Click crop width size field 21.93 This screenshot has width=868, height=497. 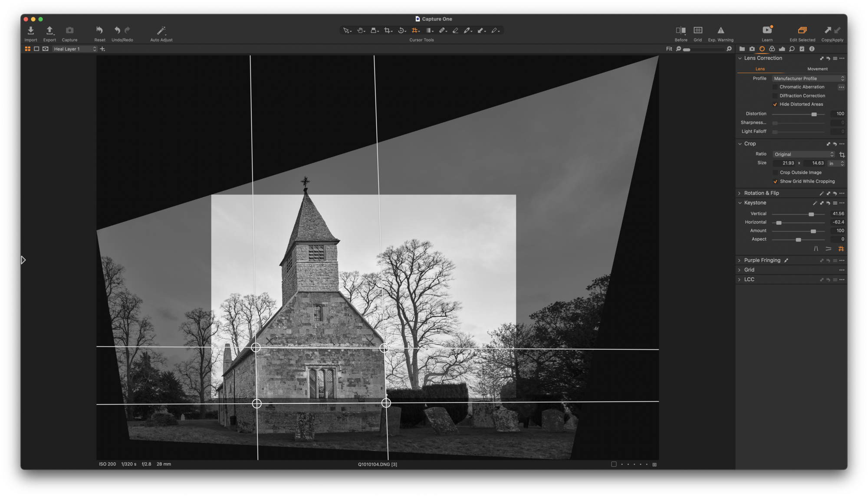(785, 163)
